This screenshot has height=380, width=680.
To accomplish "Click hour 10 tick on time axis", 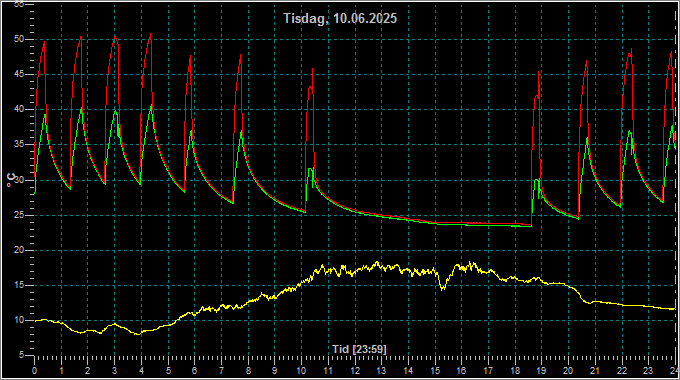I will pyautogui.click(x=301, y=371).
